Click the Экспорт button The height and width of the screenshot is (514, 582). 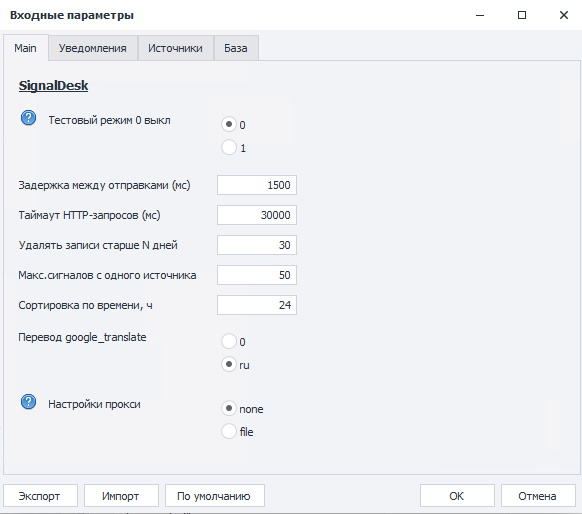click(40, 495)
